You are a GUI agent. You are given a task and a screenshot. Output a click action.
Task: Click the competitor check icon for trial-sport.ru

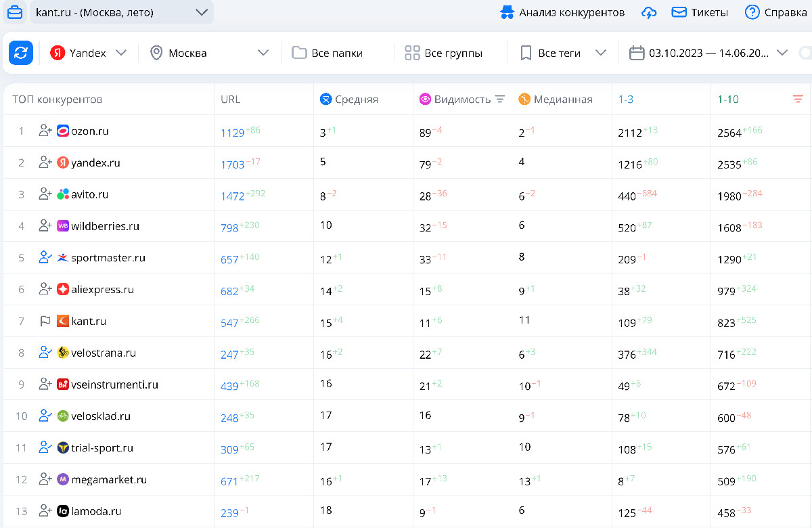tap(45, 447)
